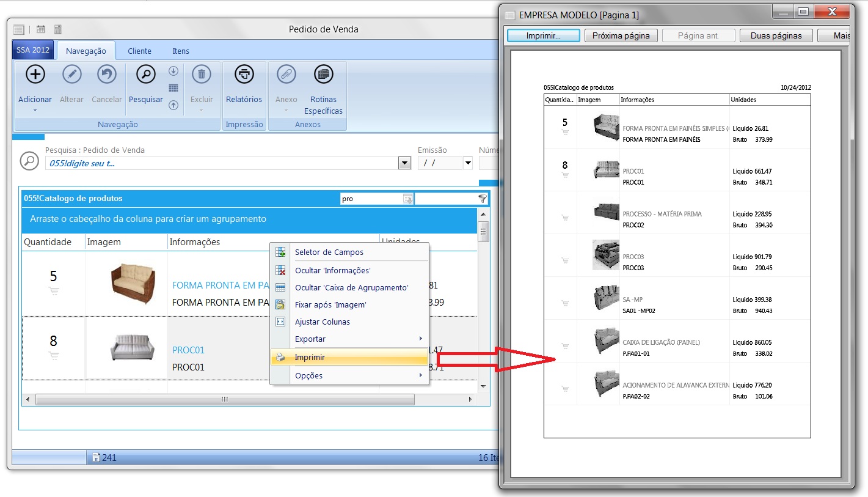Viewport: 868px width, 497px height.
Task: Switch to the Navegação ribbon tab
Action: point(86,51)
